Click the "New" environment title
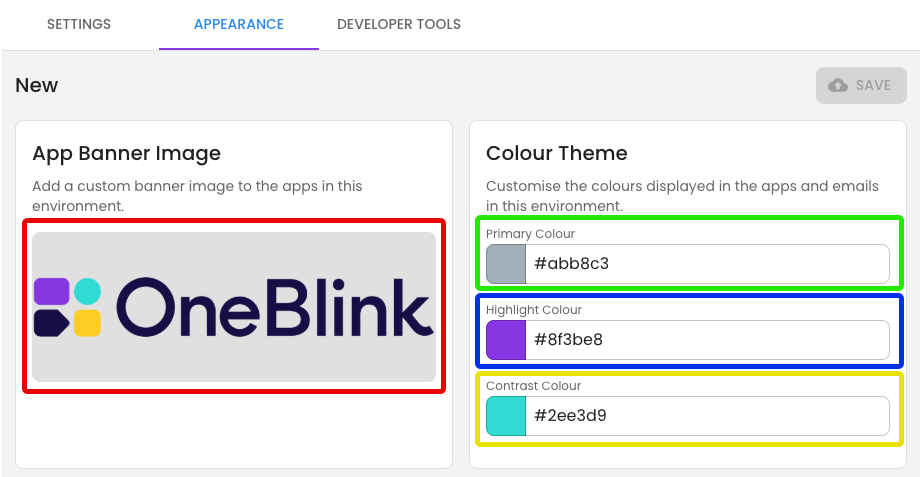920x477 pixels. [x=36, y=85]
